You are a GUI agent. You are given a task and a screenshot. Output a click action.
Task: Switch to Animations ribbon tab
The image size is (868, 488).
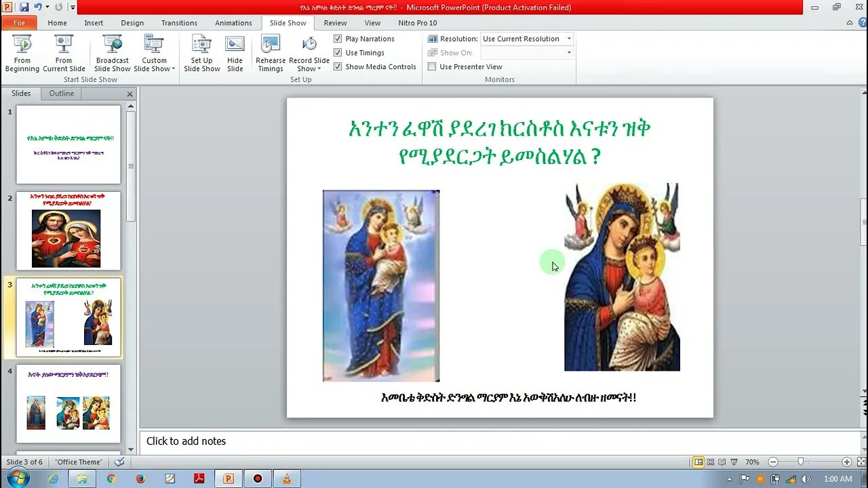click(x=233, y=23)
